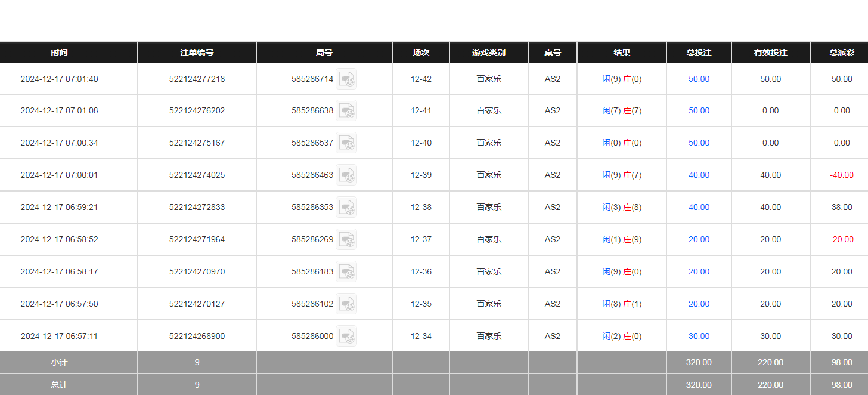Click the 总派彩 column header
The width and height of the screenshot is (868, 395).
[x=841, y=53]
